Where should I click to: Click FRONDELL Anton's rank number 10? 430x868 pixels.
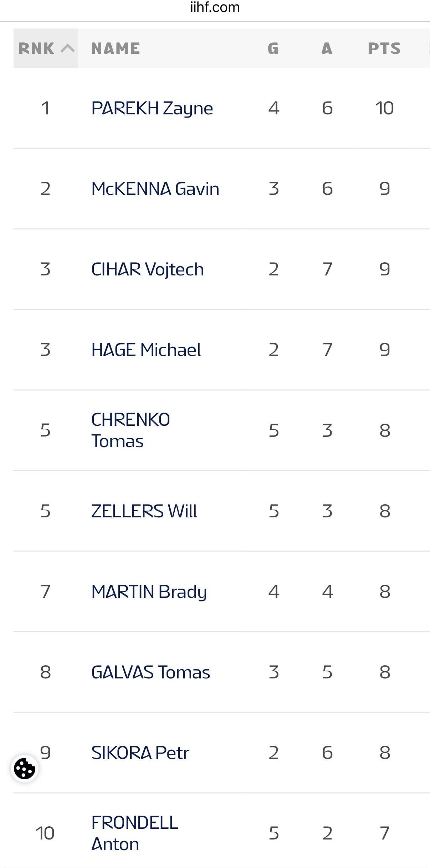pos(45,833)
